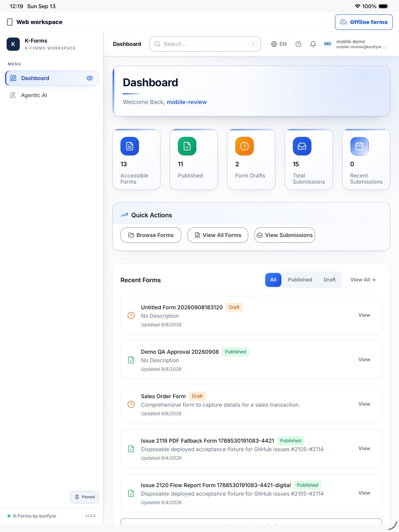Image resolution: width=399 pixels, height=532 pixels.
Task: Toggle the eye icon on Dashboard menu item
Action: [90, 78]
